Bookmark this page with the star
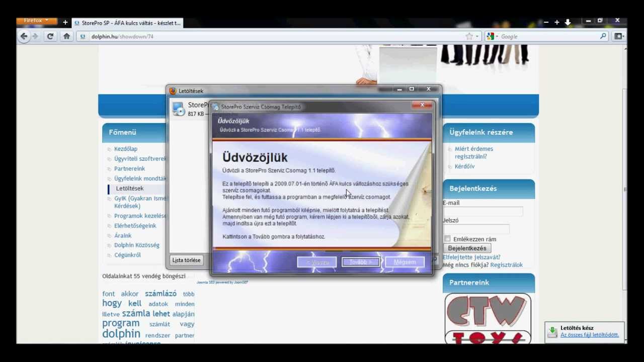This screenshot has width=644, height=362. tap(469, 36)
